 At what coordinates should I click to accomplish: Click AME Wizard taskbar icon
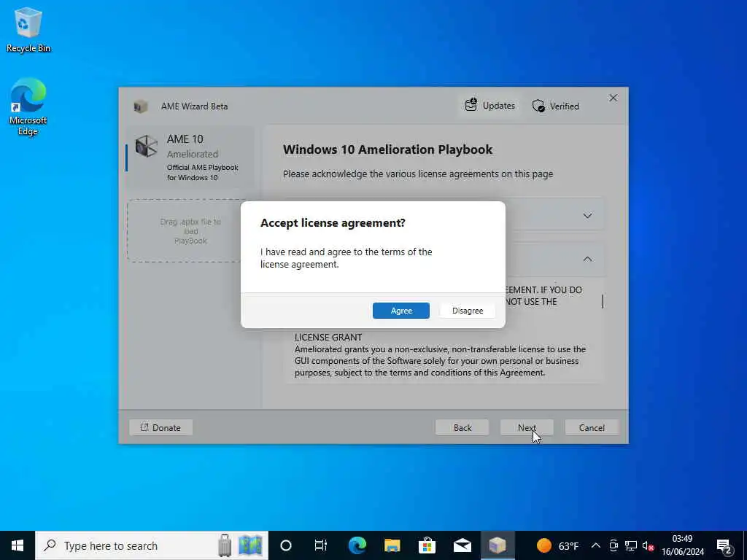coord(498,545)
